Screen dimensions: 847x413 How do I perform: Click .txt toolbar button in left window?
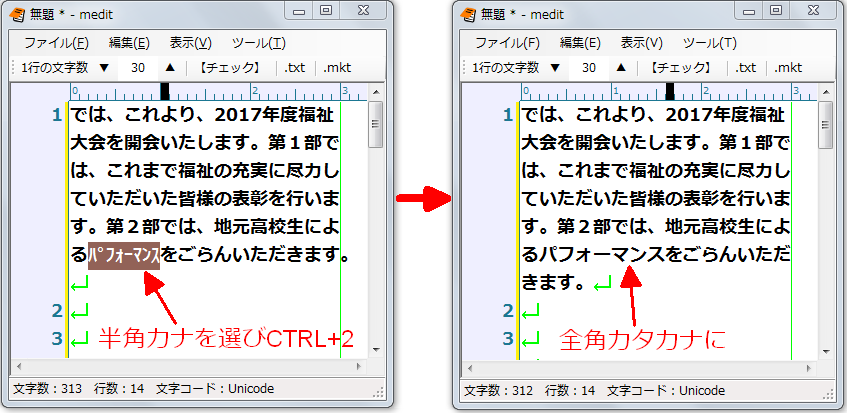[295, 68]
